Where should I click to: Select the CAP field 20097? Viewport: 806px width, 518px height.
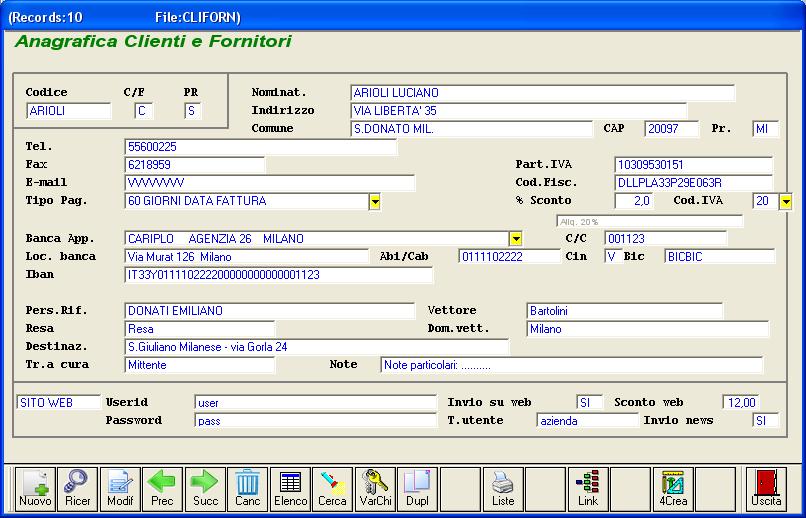(x=671, y=129)
